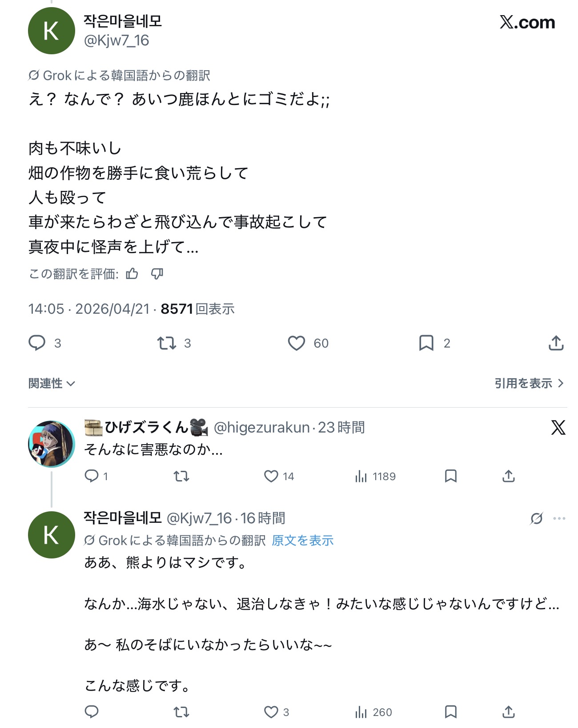Reply to the main post
The image size is (578, 728).
click(37, 343)
